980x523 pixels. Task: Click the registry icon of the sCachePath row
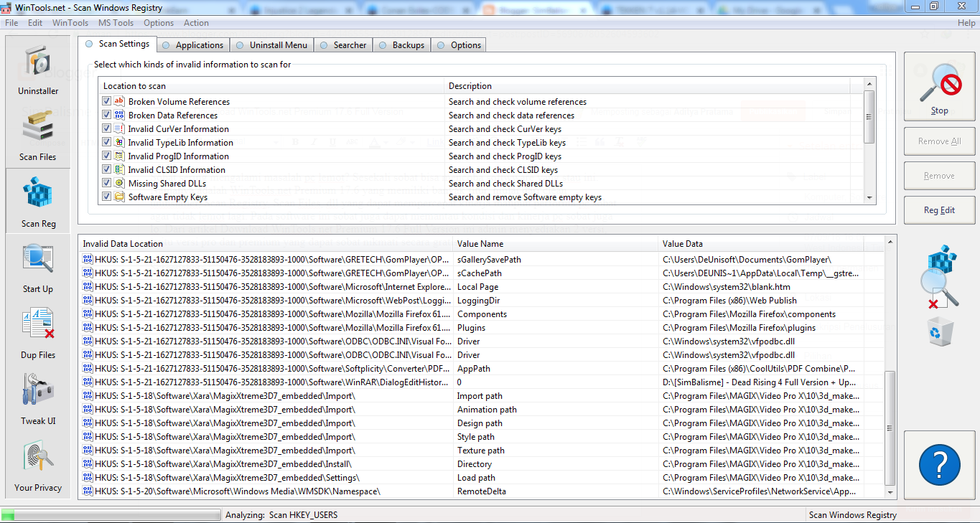(x=88, y=273)
